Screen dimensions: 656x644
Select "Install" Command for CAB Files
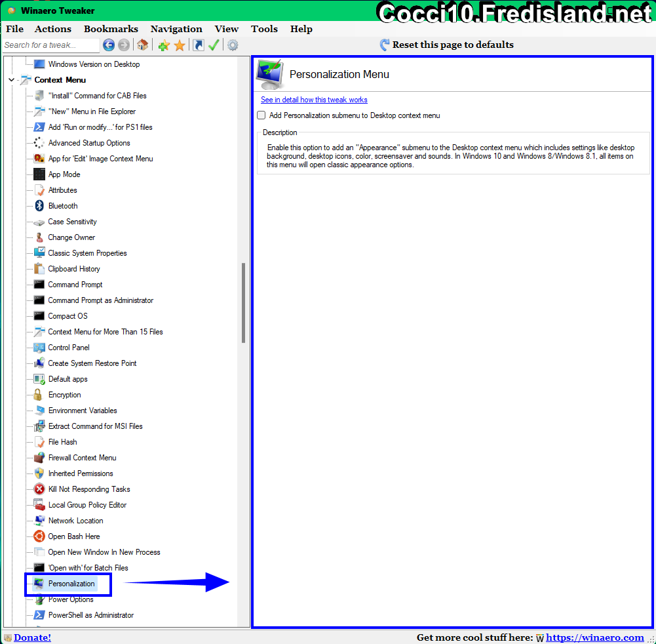tap(98, 96)
